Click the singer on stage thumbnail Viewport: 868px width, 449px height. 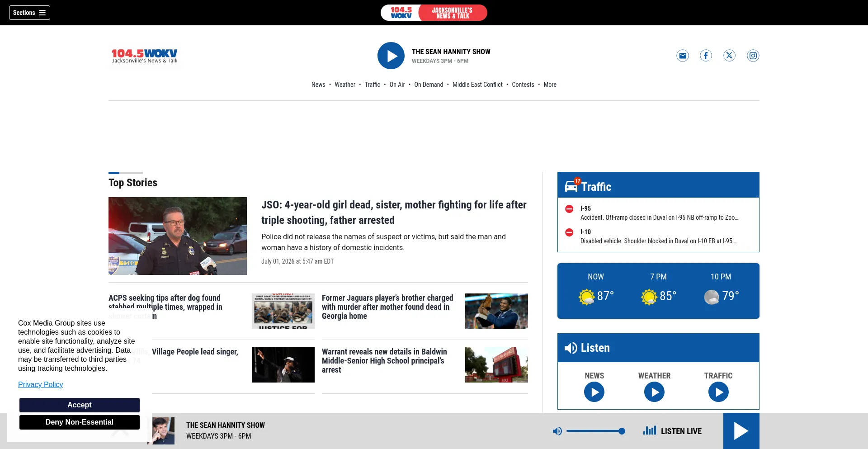click(x=283, y=365)
